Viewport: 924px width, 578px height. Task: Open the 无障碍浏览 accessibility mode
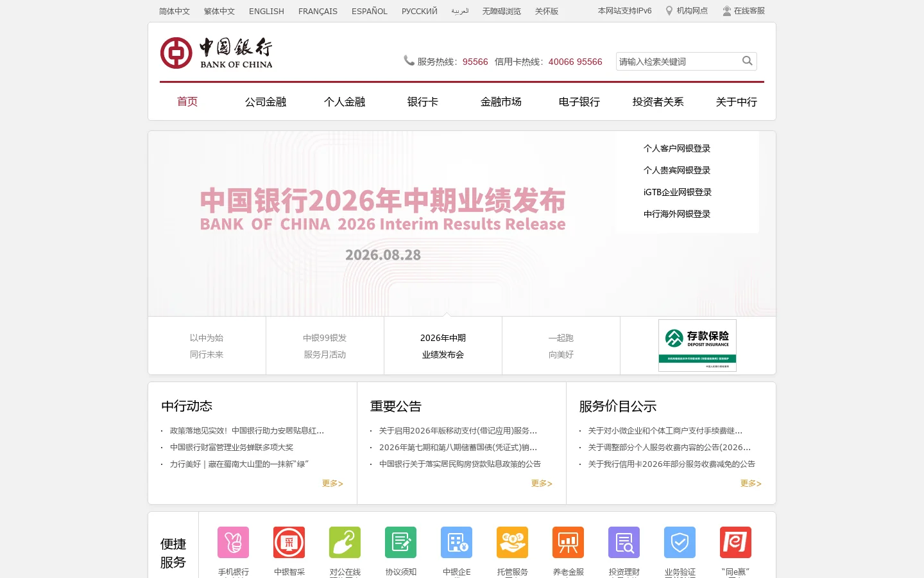pyautogui.click(x=502, y=11)
